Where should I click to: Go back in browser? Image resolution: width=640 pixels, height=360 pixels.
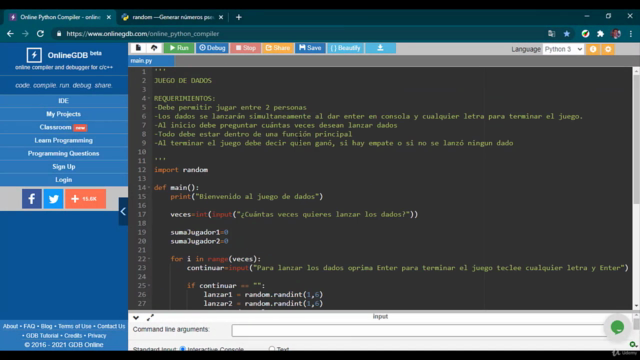pos(10,34)
